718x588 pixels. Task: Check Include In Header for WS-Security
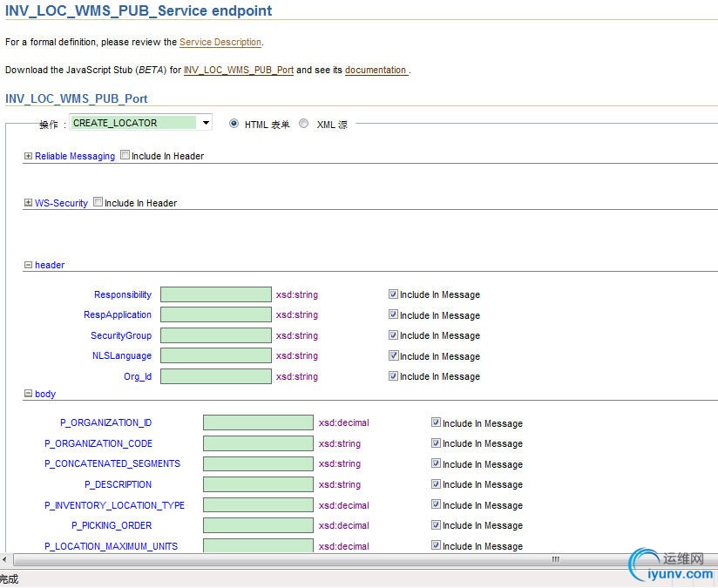(x=98, y=202)
